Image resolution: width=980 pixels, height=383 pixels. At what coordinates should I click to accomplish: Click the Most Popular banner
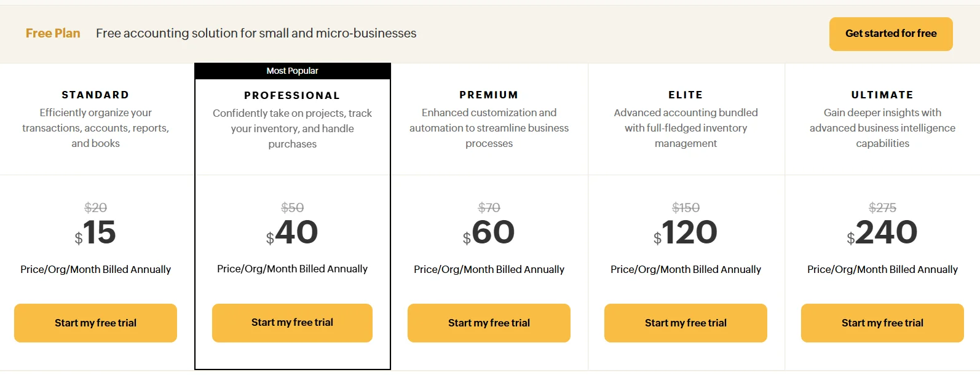pos(292,71)
